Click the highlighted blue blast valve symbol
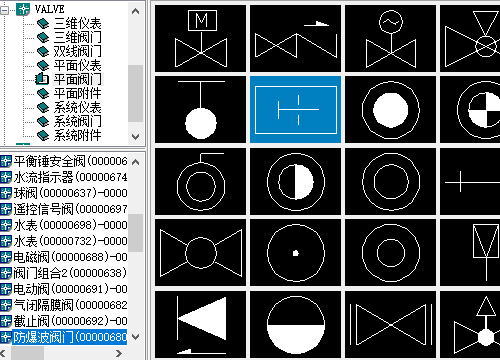 (295, 110)
